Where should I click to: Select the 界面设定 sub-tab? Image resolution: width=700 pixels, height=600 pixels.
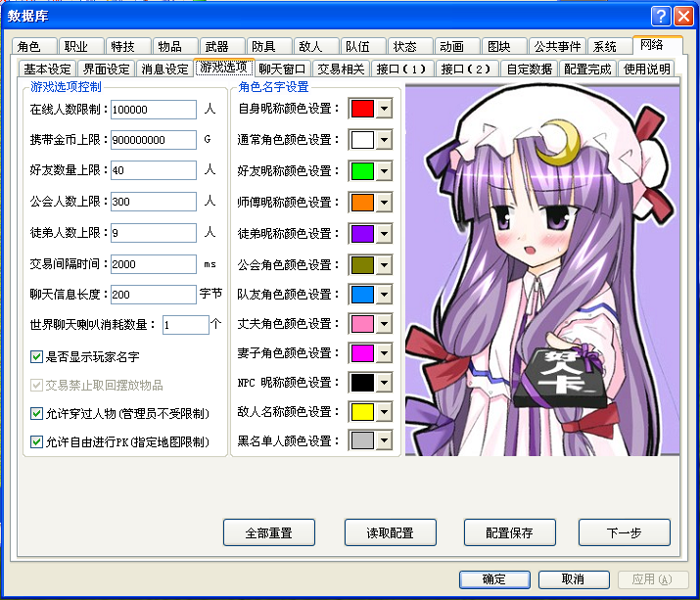107,69
